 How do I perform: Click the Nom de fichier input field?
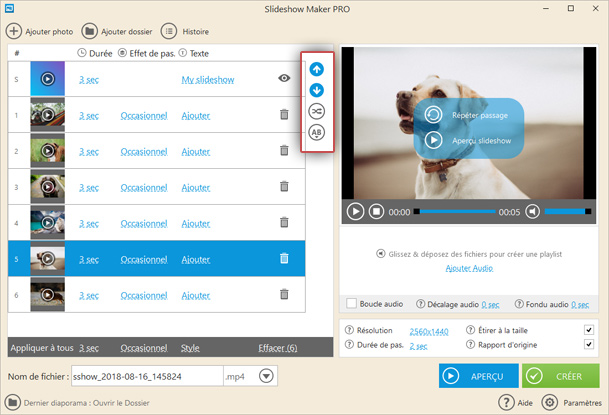coord(147,376)
